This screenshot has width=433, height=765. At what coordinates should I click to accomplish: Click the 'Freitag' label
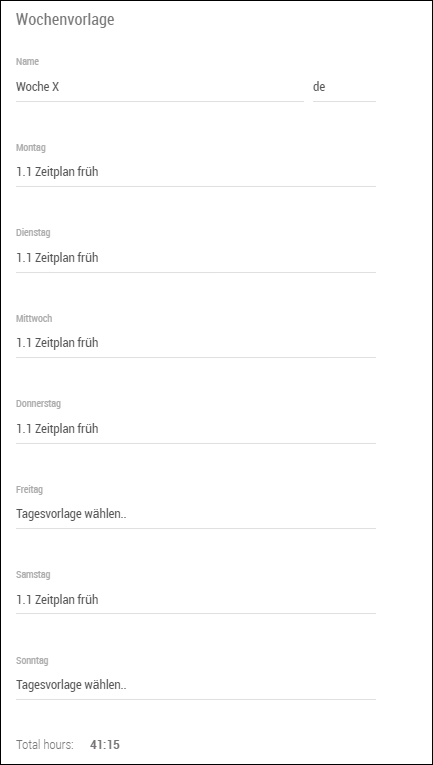pyautogui.click(x=29, y=489)
